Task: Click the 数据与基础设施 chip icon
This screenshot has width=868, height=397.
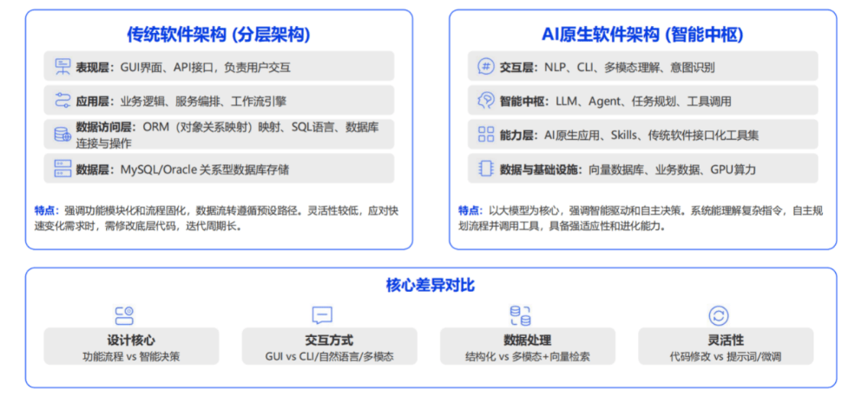Action: (485, 169)
